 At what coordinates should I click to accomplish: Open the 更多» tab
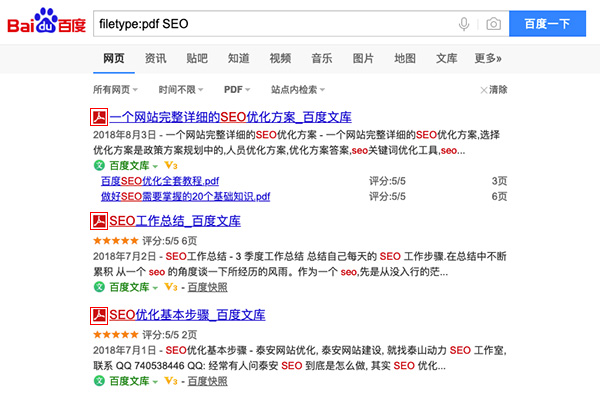click(x=488, y=58)
